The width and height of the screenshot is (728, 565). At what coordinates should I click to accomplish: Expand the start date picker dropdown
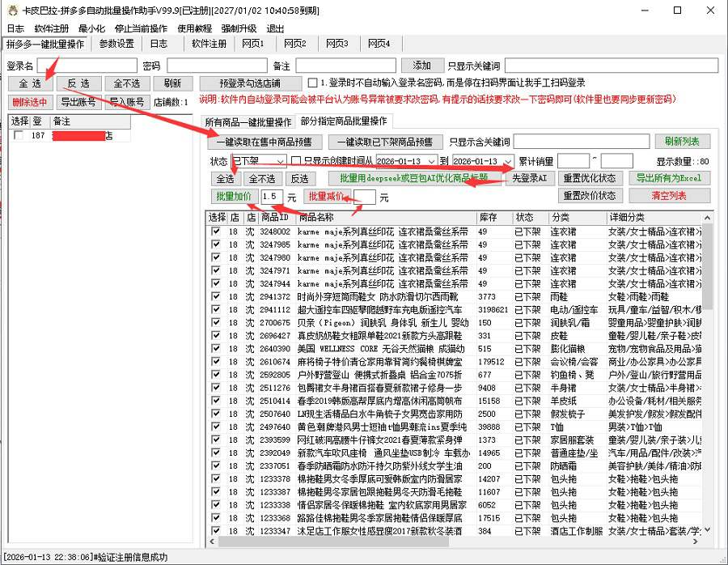pyautogui.click(x=431, y=161)
